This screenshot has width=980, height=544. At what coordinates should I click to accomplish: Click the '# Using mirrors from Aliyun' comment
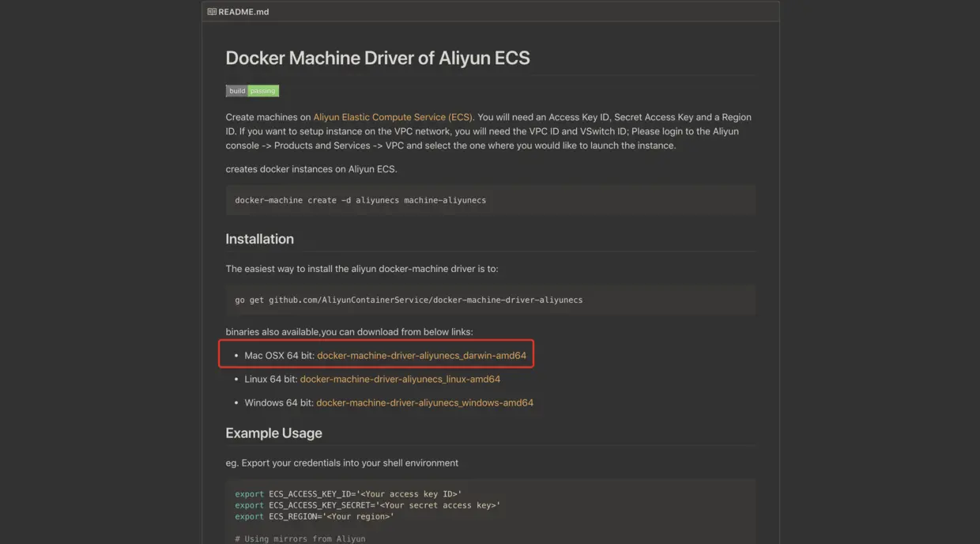click(300, 538)
